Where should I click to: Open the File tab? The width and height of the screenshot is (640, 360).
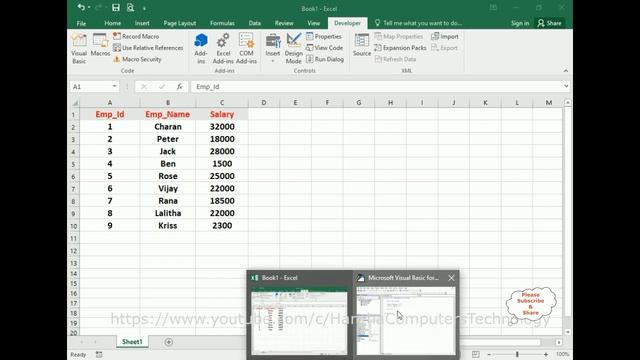tap(81, 23)
